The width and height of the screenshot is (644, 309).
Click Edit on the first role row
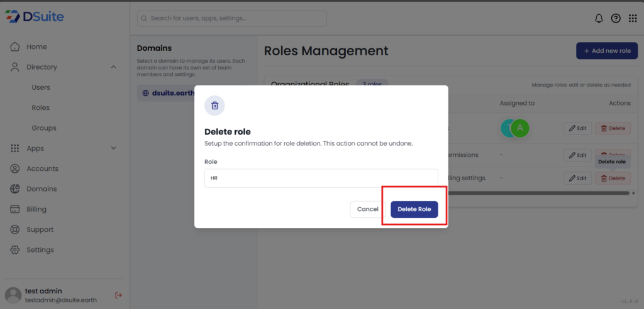(x=577, y=128)
